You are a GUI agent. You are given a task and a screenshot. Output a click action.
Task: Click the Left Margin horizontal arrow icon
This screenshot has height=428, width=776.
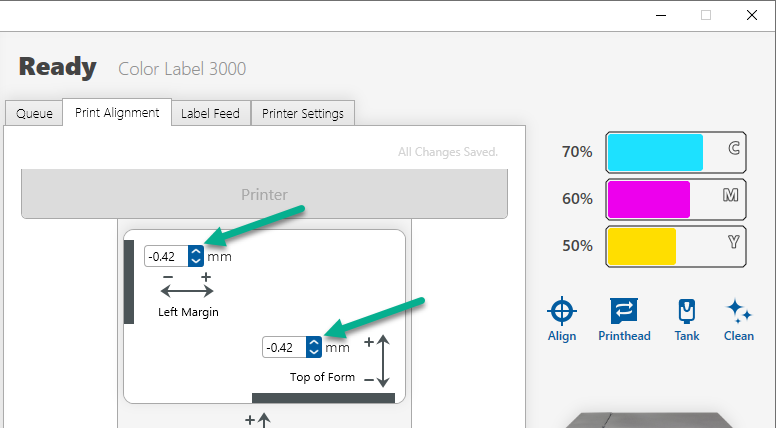(x=187, y=290)
